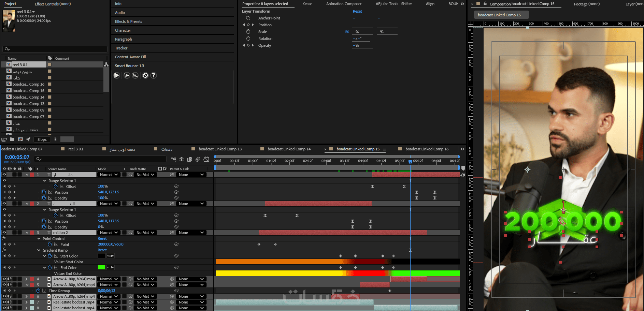Click the current time display 0:00:05:07
644x311 pixels.
pyautogui.click(x=17, y=157)
